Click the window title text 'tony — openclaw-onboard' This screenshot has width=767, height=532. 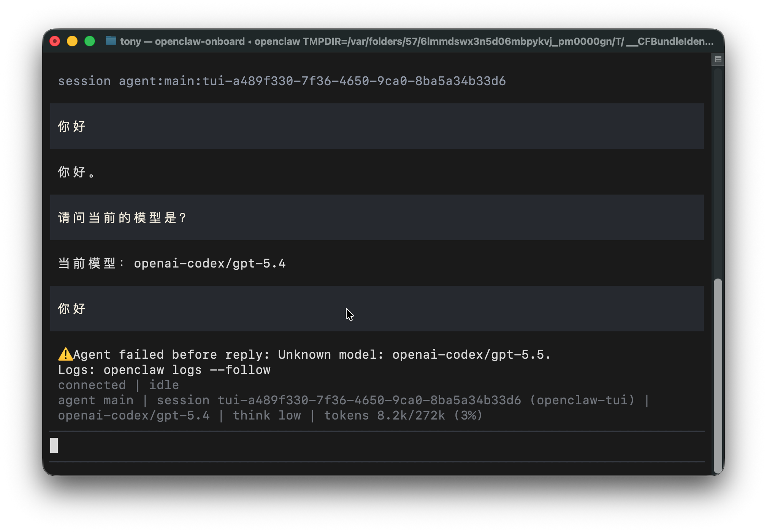(182, 41)
